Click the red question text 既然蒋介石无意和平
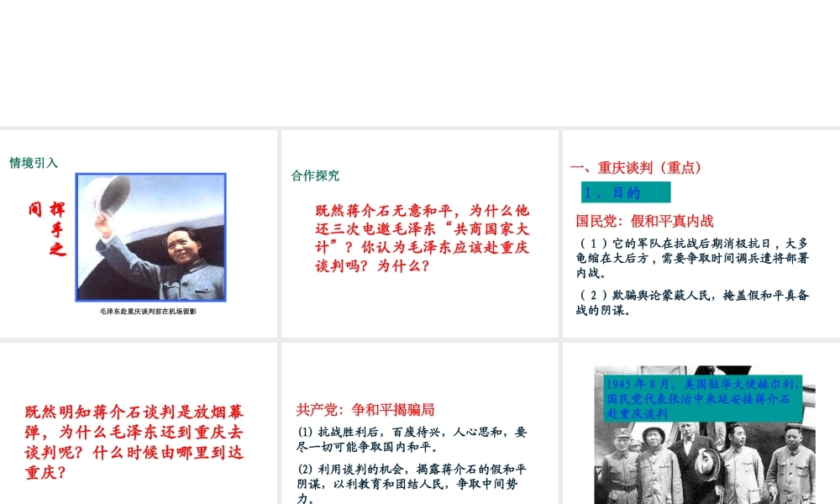The height and width of the screenshot is (504, 840). tap(423, 238)
